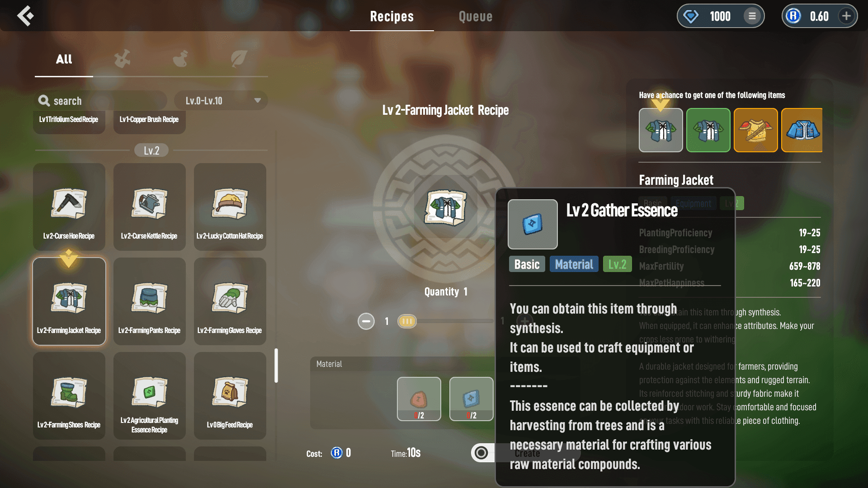
Task: Open Lv.0-Lv.10 level filter dropdown
Action: tap(221, 100)
